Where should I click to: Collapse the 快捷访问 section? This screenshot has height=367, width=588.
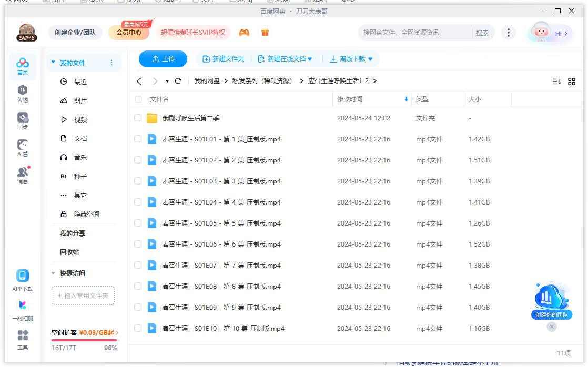53,273
